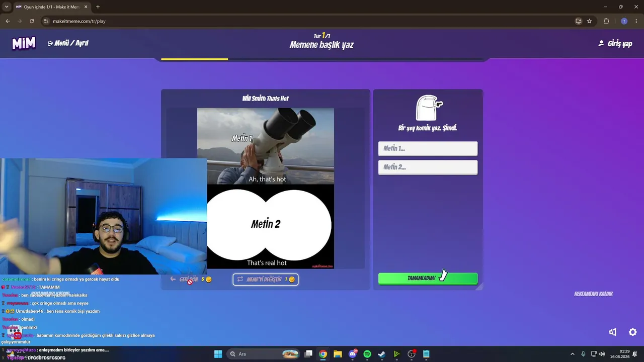Viewport: 644px width, 362px height.
Task: Go back to the previous page
Action: click(8, 21)
